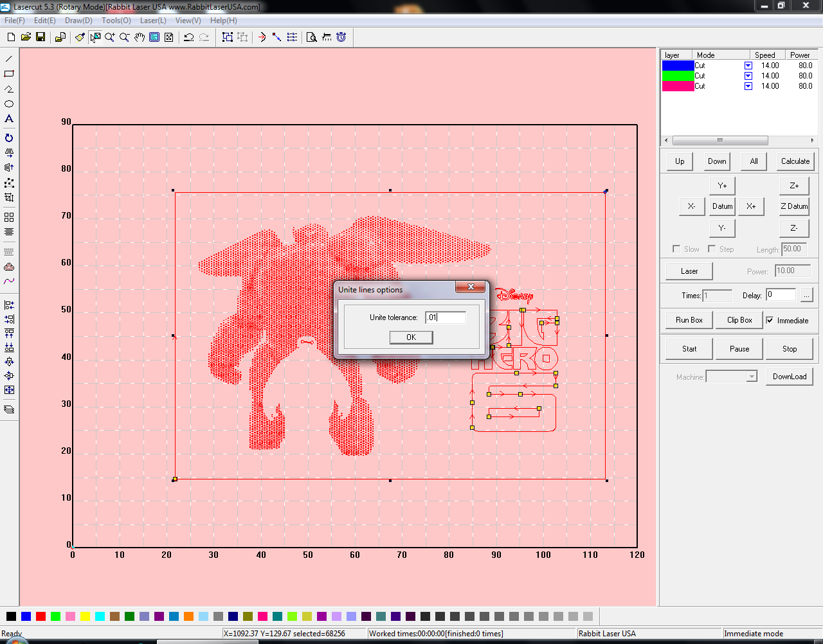Click the Unite tolerance input field
The image size is (823, 644).
(446, 317)
